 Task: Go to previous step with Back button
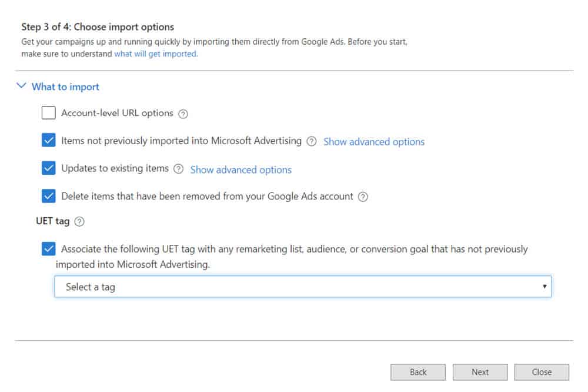point(418,372)
